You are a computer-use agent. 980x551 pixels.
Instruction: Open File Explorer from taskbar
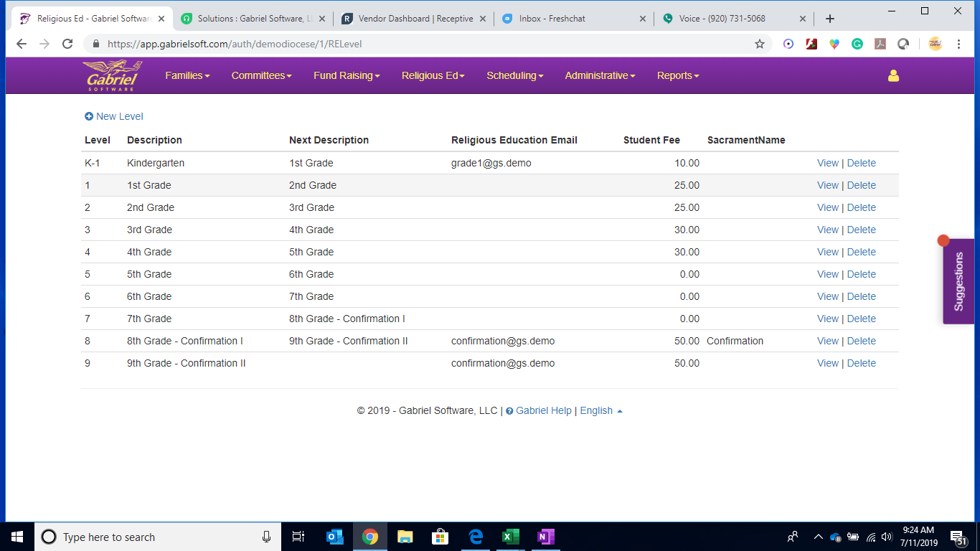coord(405,537)
